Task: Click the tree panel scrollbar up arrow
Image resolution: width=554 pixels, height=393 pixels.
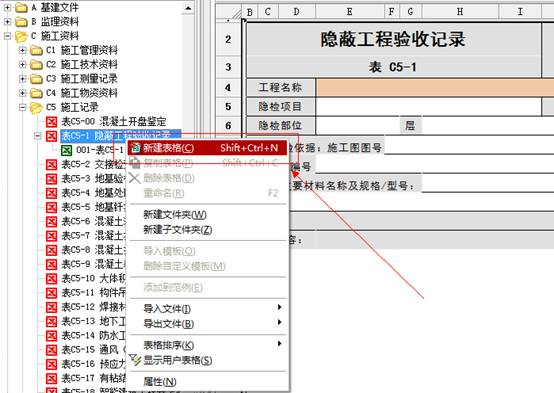Action: 188,8
